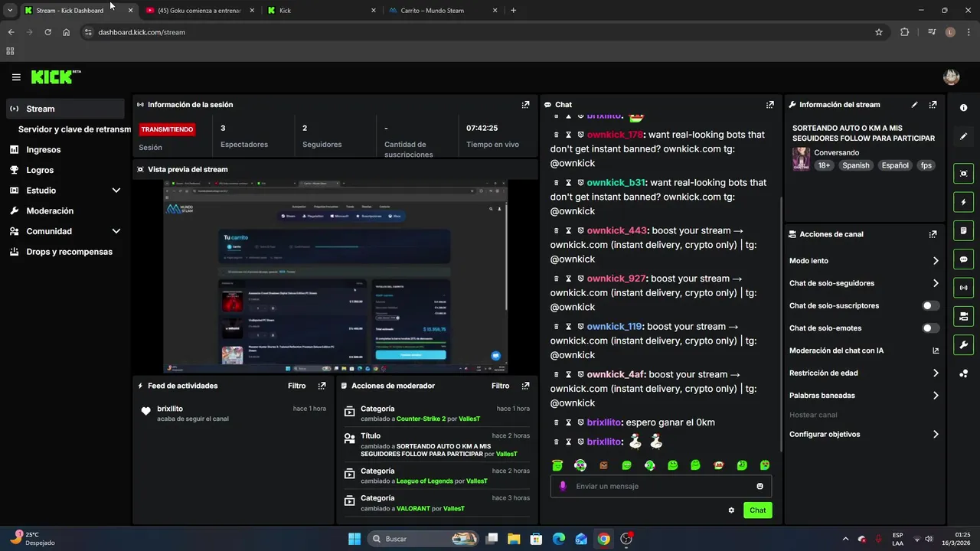Click the Spanish tag in stream info
The height and width of the screenshot is (551, 980).
point(855,165)
